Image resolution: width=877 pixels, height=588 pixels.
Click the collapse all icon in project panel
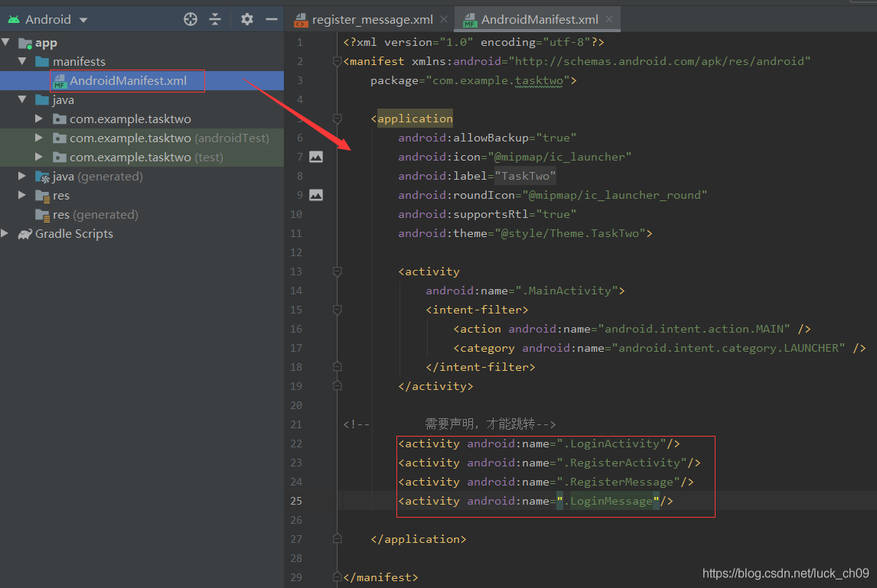tap(215, 20)
